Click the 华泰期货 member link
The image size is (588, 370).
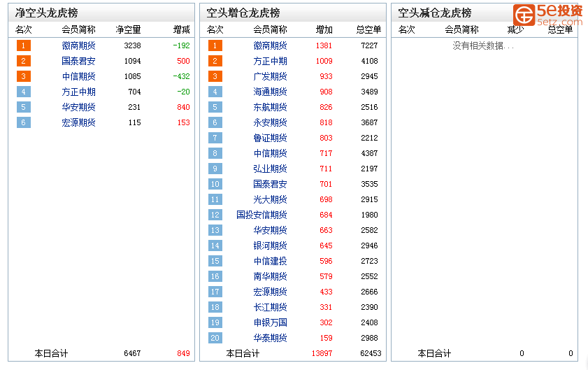(270, 338)
